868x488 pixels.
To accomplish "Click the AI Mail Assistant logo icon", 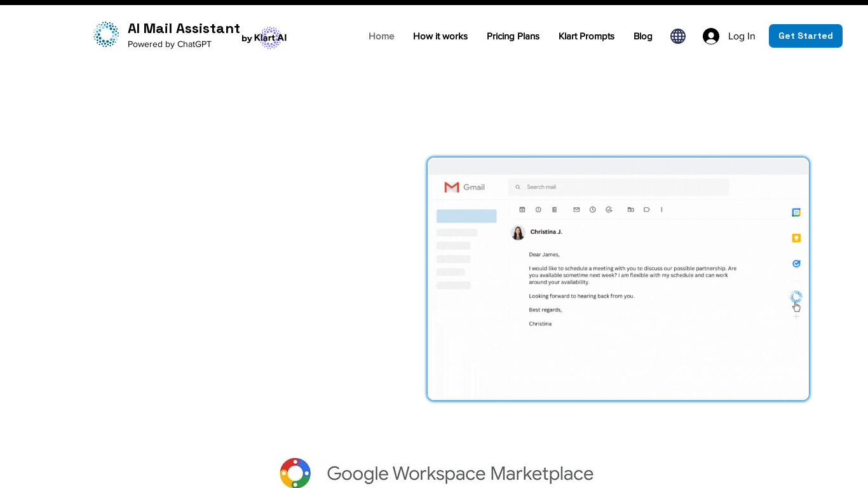I will (106, 34).
